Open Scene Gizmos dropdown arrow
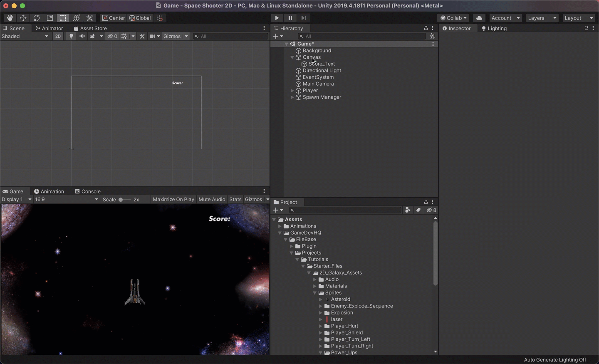599x364 pixels. [x=186, y=36]
